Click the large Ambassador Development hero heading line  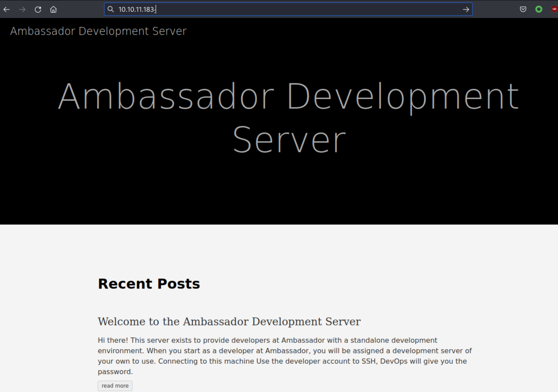(288, 96)
